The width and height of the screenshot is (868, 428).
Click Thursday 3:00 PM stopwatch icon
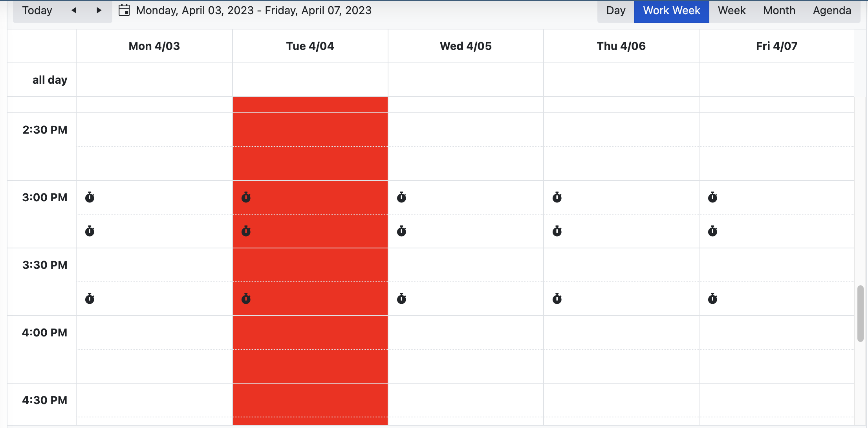[x=557, y=197]
